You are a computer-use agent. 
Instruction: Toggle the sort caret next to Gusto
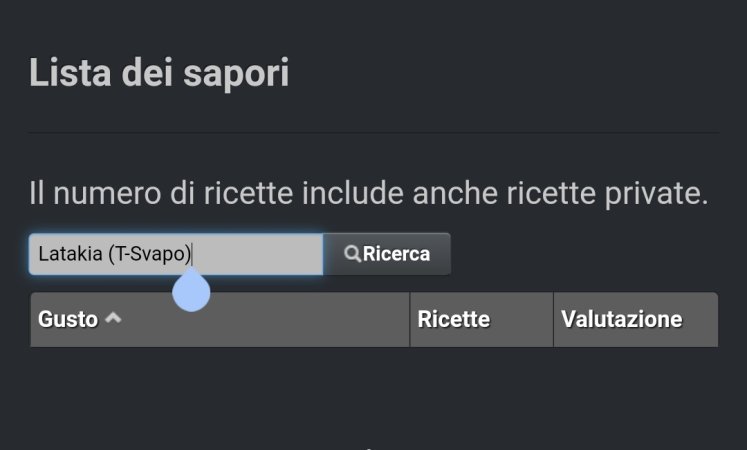(x=113, y=318)
